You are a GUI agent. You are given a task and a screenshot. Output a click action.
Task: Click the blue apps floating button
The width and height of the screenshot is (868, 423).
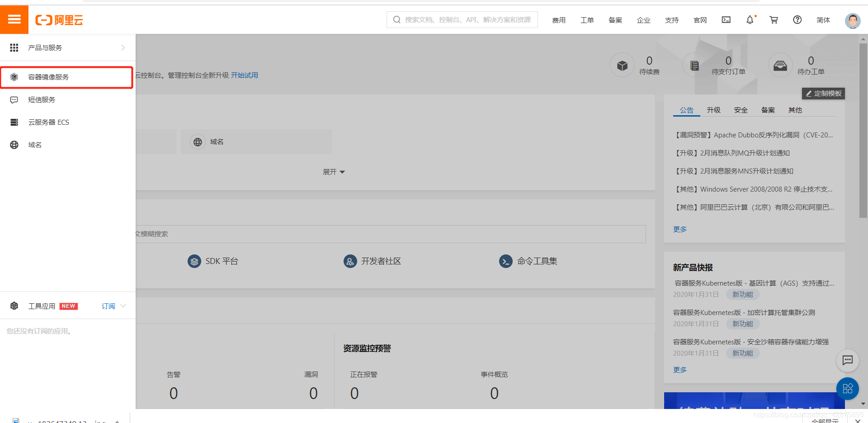[848, 389]
